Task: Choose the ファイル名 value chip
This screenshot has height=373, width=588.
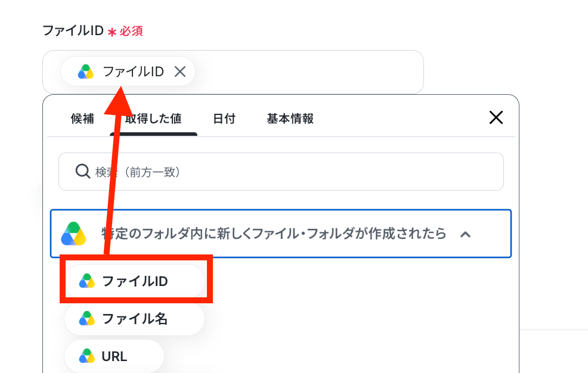Action: coord(135,319)
